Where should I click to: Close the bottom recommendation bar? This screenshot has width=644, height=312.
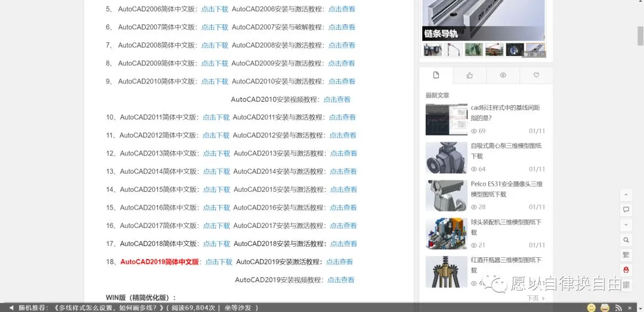click(630, 307)
